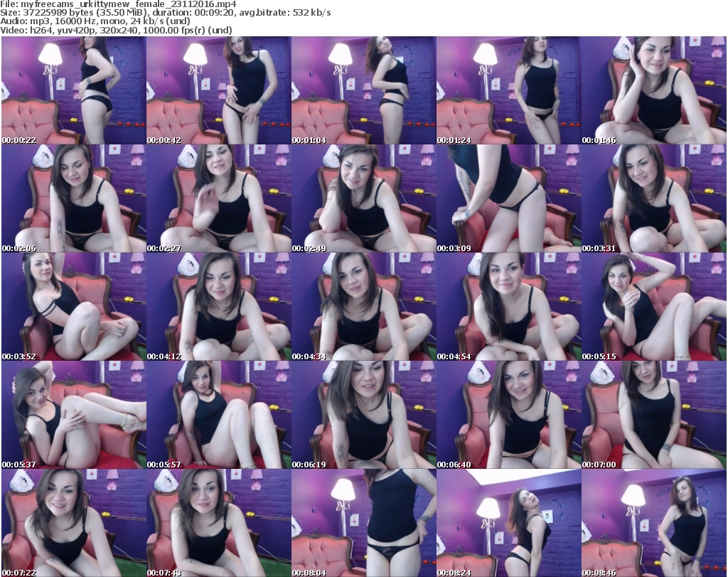728x577 pixels.
Task: Select the frame at 00:03:31
Action: coord(654,198)
